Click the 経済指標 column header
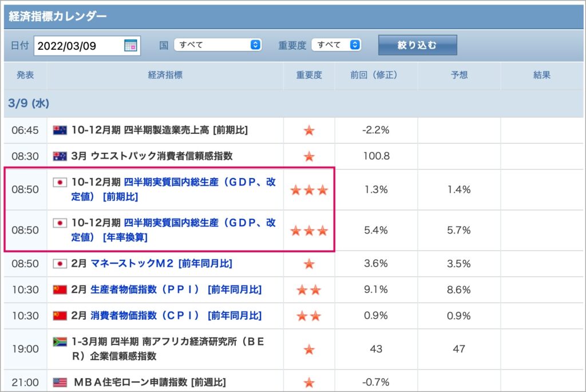This screenshot has width=586, height=392. 165,75
